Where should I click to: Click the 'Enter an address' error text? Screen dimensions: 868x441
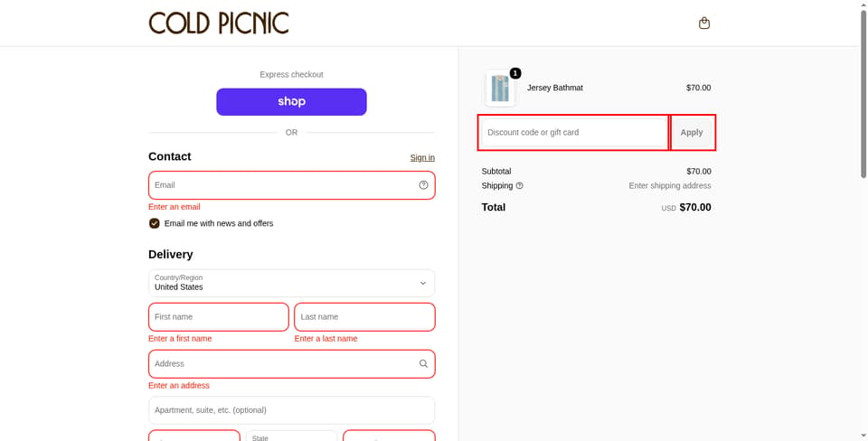179,386
